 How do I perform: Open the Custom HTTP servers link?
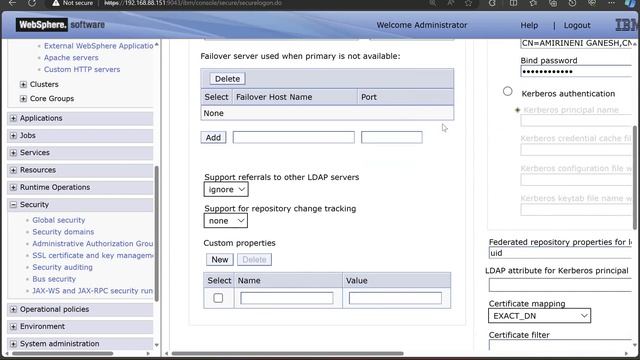click(82, 69)
